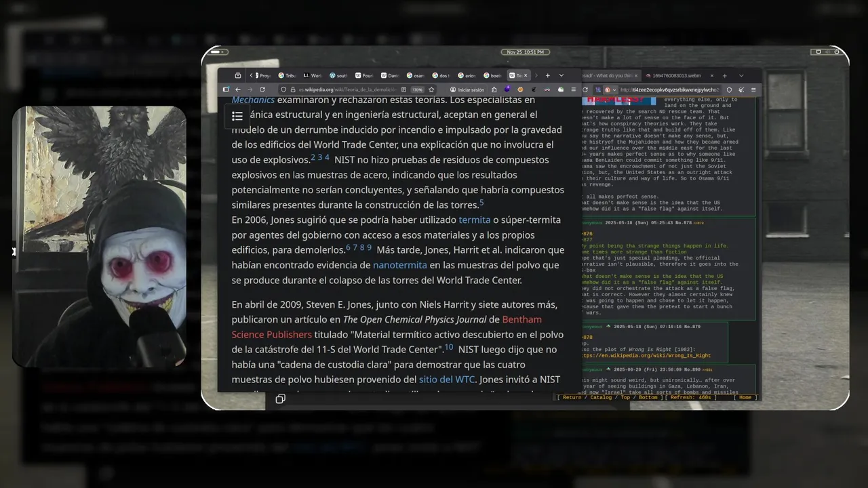Switch to the 'avion' Google tab
The height and width of the screenshot is (488, 868).
tap(465, 75)
